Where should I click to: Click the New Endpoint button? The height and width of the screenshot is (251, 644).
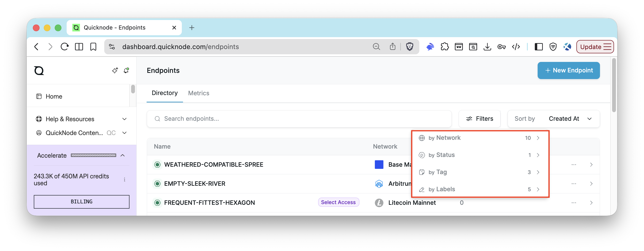coord(569,70)
